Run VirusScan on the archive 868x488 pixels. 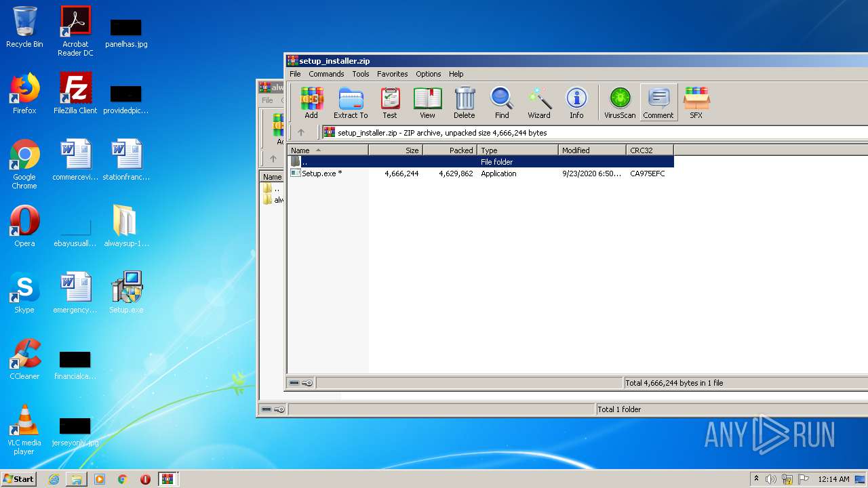(620, 103)
